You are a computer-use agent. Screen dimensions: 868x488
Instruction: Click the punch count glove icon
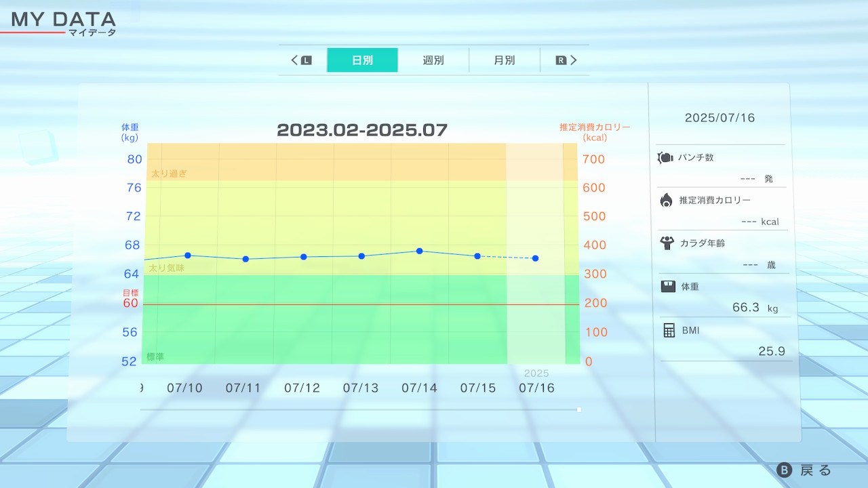(665, 158)
